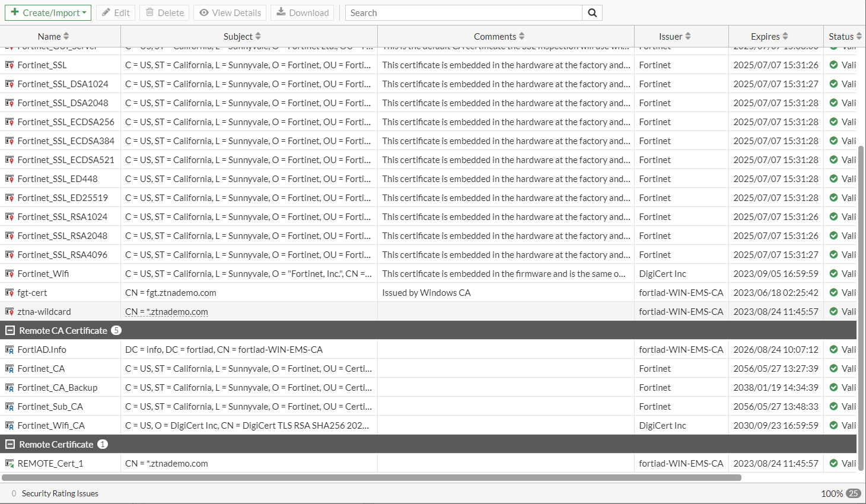This screenshot has width=866, height=504.
Task: Click the View Details eye icon
Action: [204, 12]
